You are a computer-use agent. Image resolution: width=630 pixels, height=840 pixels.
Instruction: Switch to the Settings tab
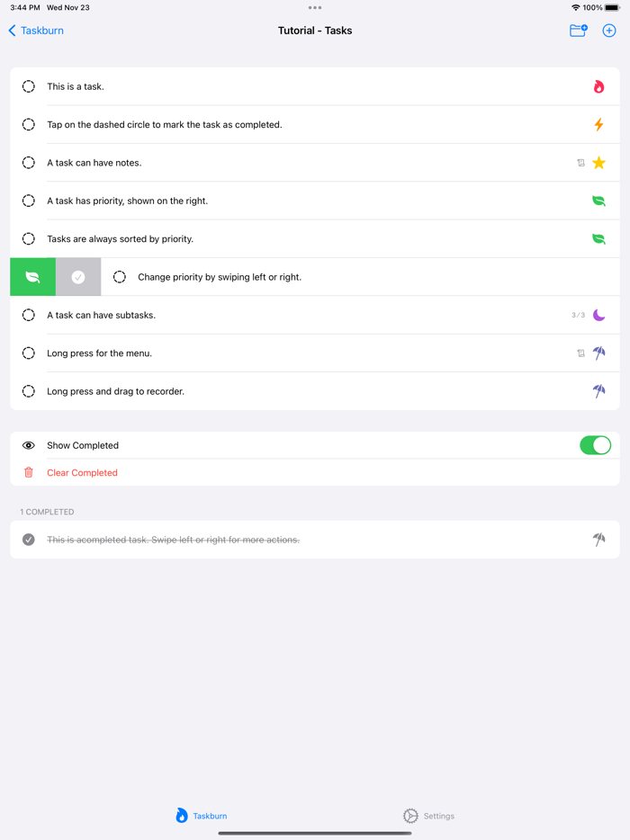tap(428, 815)
